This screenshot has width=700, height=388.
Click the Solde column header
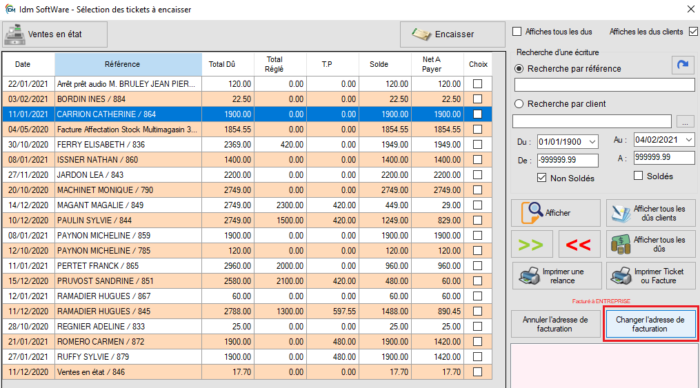pos(385,64)
